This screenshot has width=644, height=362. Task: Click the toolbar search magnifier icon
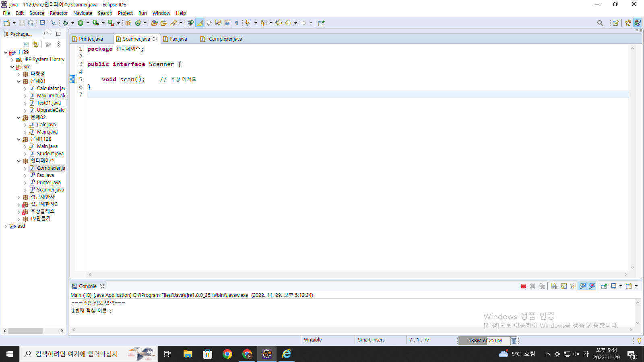pyautogui.click(x=600, y=23)
